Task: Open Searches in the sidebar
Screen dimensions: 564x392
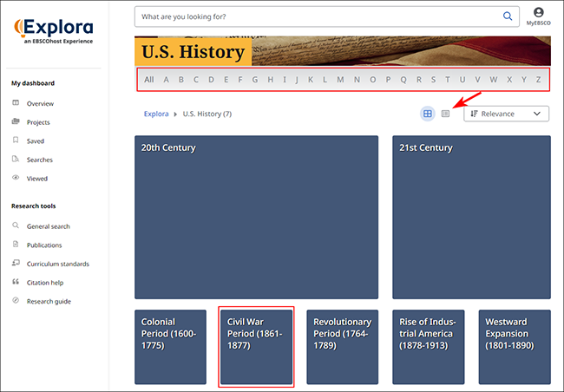Action: (40, 160)
